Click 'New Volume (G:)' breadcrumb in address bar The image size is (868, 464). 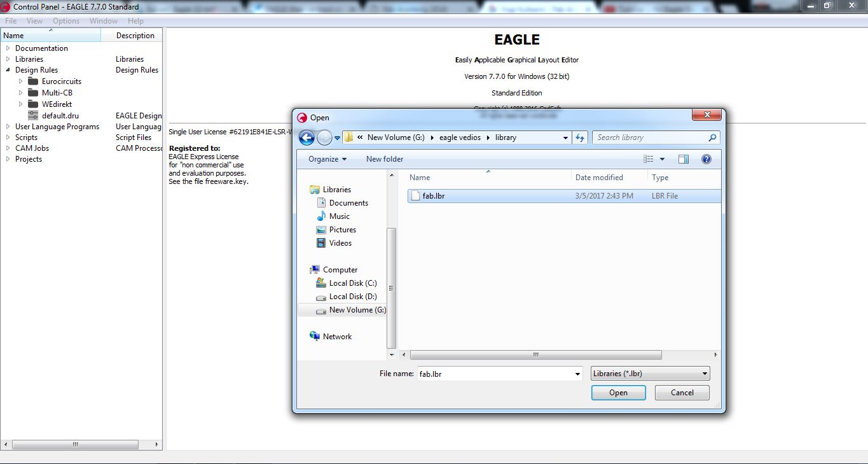pos(396,137)
